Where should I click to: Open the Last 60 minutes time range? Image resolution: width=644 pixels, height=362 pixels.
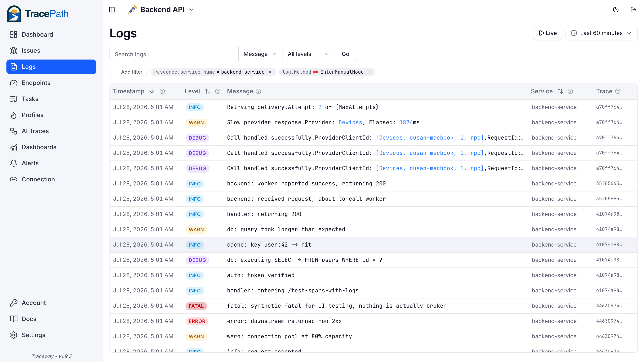click(x=601, y=33)
